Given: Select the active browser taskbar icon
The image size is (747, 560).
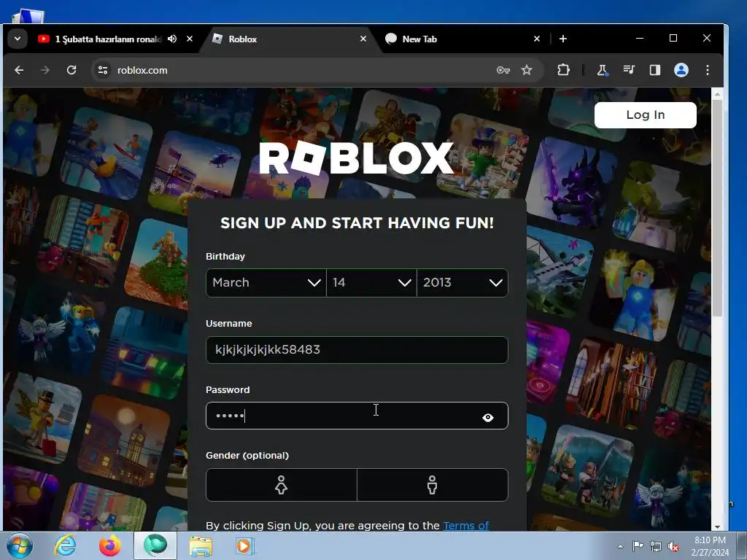Looking at the screenshot, I should [x=155, y=545].
